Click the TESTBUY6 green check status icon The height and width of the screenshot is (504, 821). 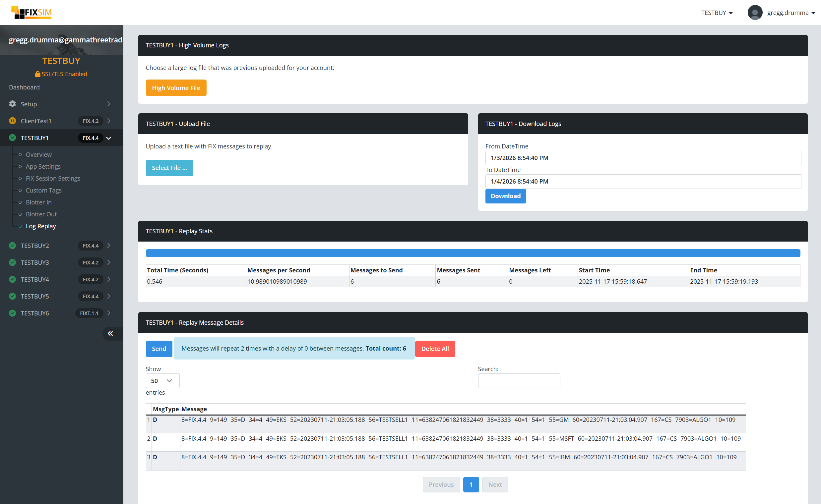12,313
